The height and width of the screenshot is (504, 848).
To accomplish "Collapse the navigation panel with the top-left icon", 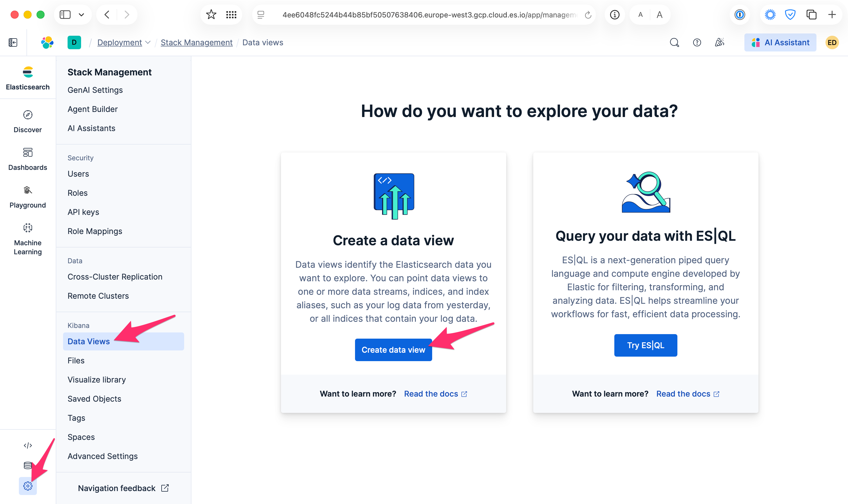I will tap(13, 42).
